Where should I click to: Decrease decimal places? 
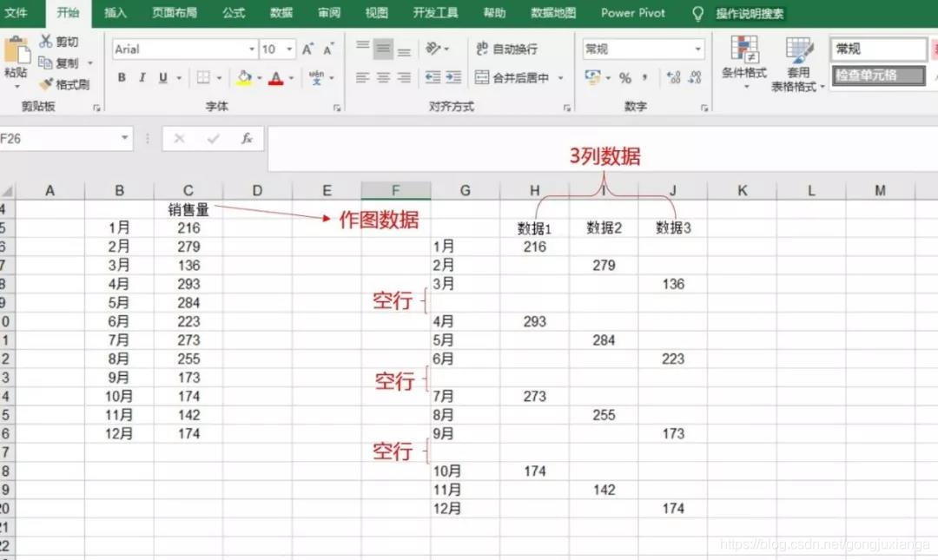click(695, 77)
